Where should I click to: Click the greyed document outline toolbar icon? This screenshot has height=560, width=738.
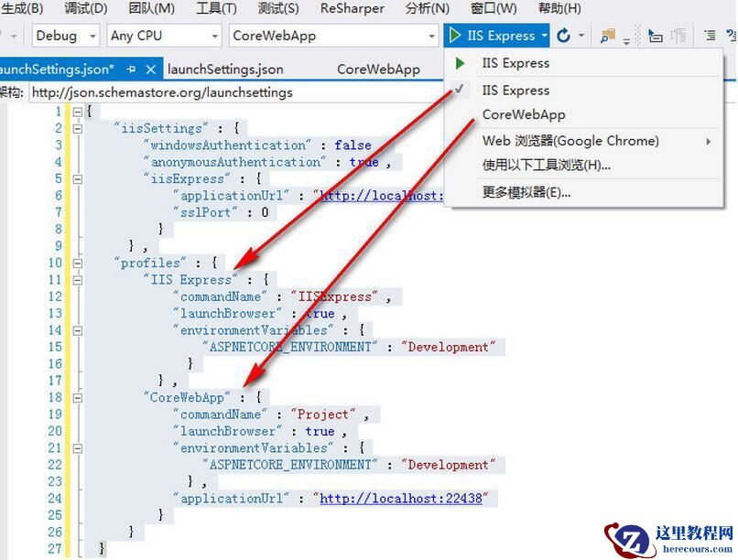[678, 36]
